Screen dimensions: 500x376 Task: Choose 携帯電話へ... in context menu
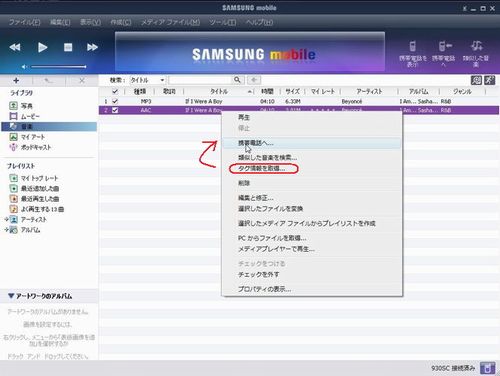pos(312,143)
